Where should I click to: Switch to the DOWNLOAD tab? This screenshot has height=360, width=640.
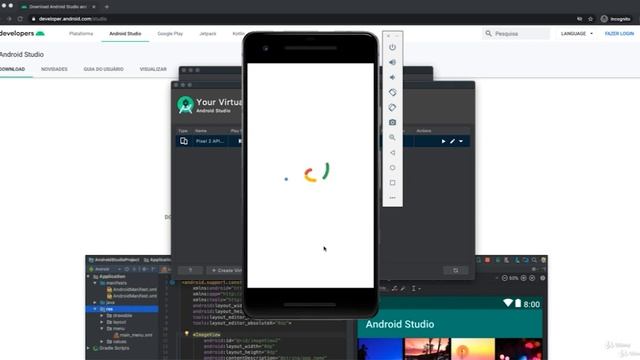click(12, 69)
